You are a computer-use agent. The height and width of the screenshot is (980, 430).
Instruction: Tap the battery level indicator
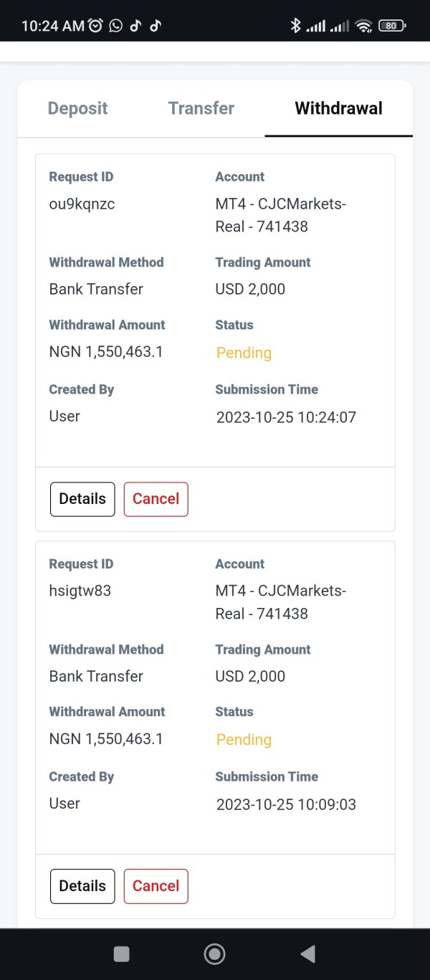click(x=391, y=26)
